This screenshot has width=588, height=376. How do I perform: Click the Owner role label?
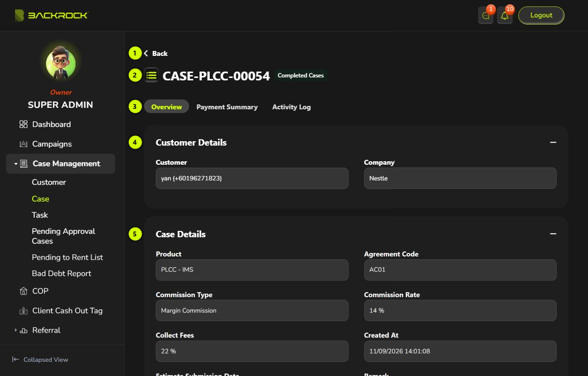coord(61,92)
